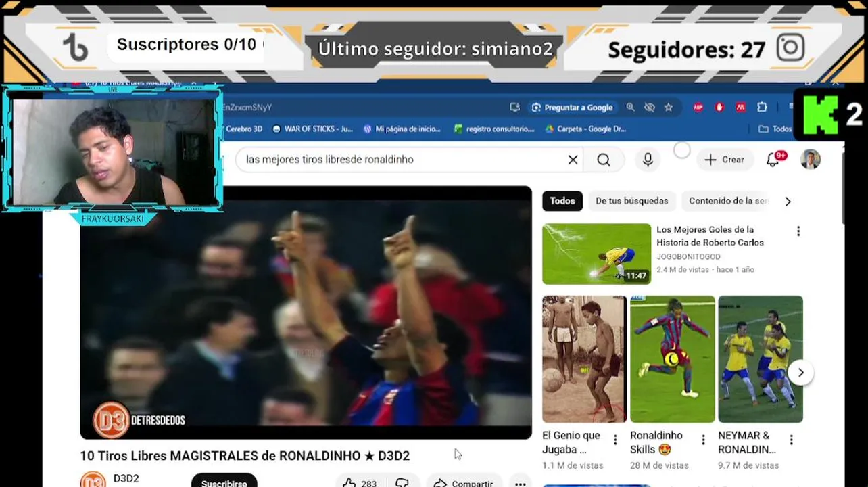The height and width of the screenshot is (487, 868).
Task: Open YouTube notifications bell
Action: 773,160
